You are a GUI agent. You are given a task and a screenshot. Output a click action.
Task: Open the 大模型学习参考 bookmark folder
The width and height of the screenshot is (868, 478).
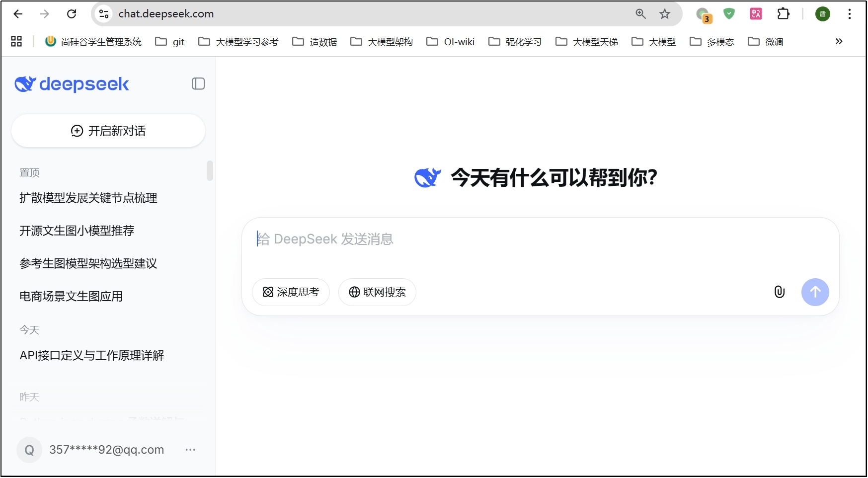coord(238,42)
